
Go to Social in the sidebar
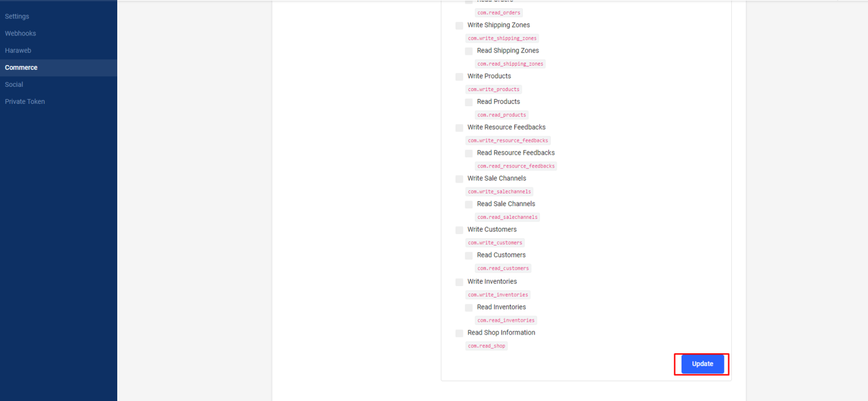coord(14,85)
